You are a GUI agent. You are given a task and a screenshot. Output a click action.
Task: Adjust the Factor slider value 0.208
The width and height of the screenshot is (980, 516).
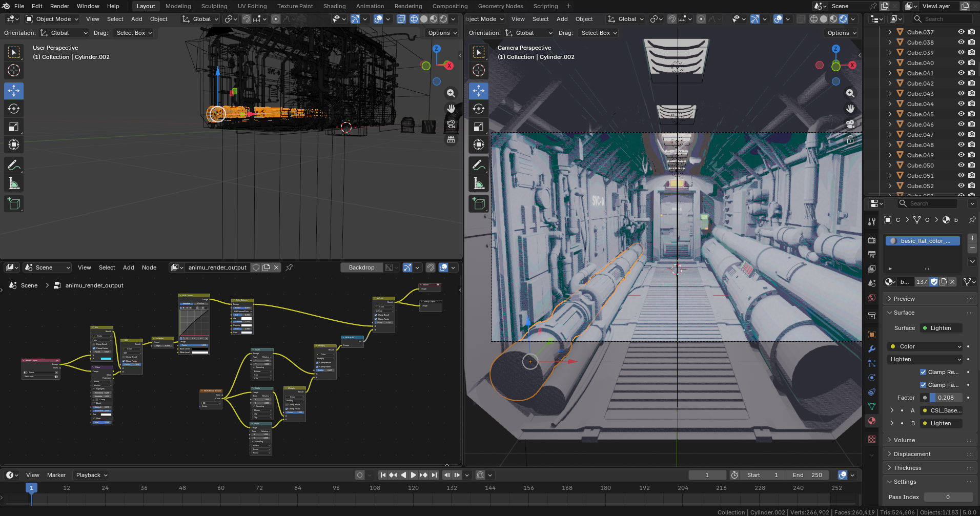pos(945,398)
